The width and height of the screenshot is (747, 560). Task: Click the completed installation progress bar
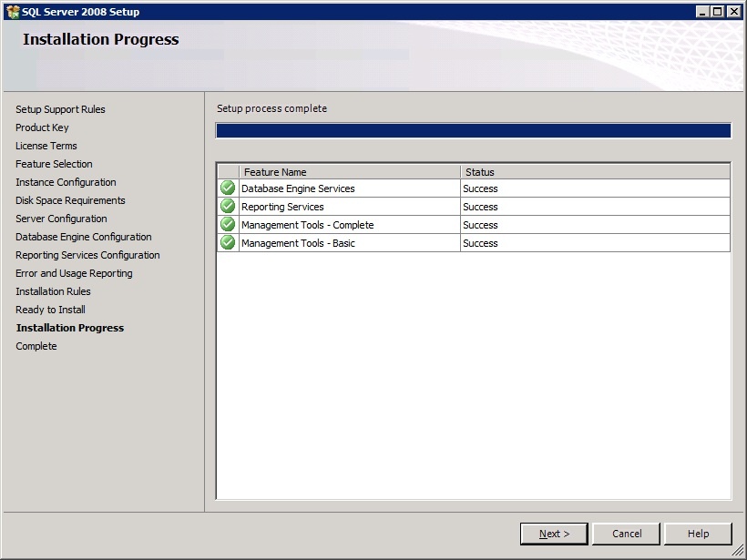click(473, 130)
